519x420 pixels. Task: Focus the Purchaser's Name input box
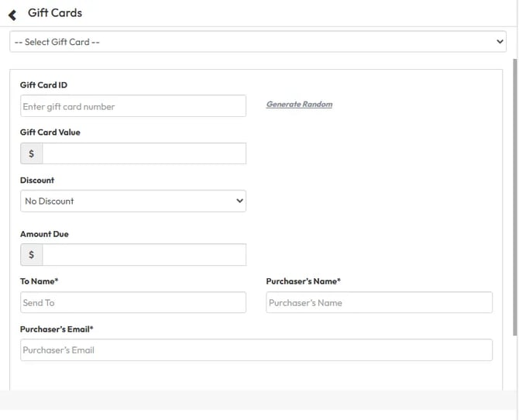pyautogui.click(x=379, y=303)
